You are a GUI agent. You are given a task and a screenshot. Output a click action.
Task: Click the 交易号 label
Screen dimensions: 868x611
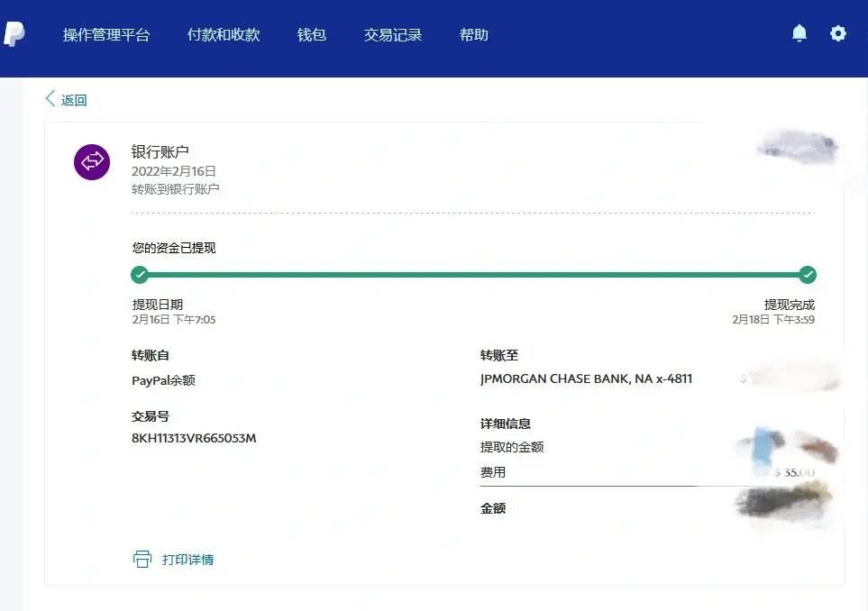pyautogui.click(x=150, y=416)
